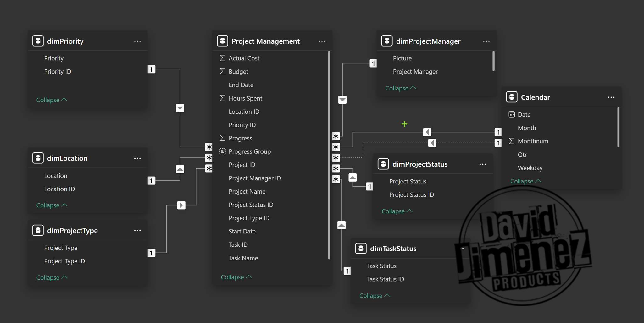Click the calendar icon beside Date field
This screenshot has height=323, width=644.
pos(512,115)
